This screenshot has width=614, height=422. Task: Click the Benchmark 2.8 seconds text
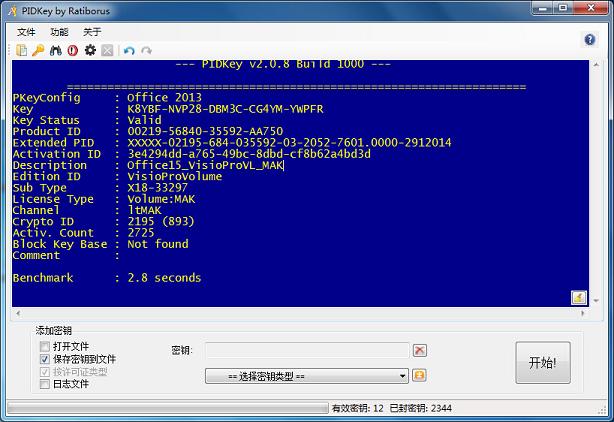(164, 278)
